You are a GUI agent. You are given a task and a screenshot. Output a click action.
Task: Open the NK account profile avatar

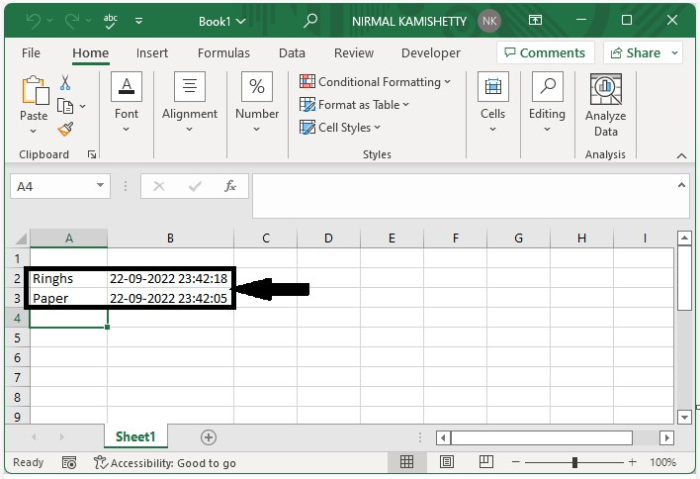click(x=489, y=21)
